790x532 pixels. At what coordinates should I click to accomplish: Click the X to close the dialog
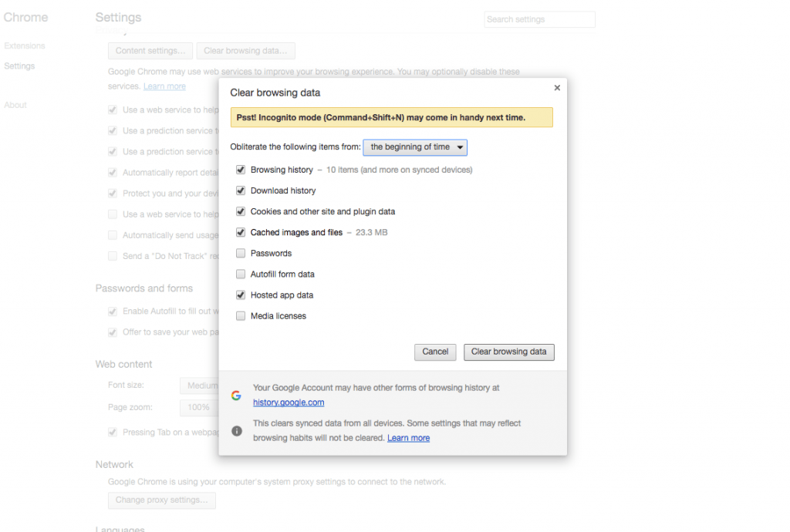(x=557, y=87)
